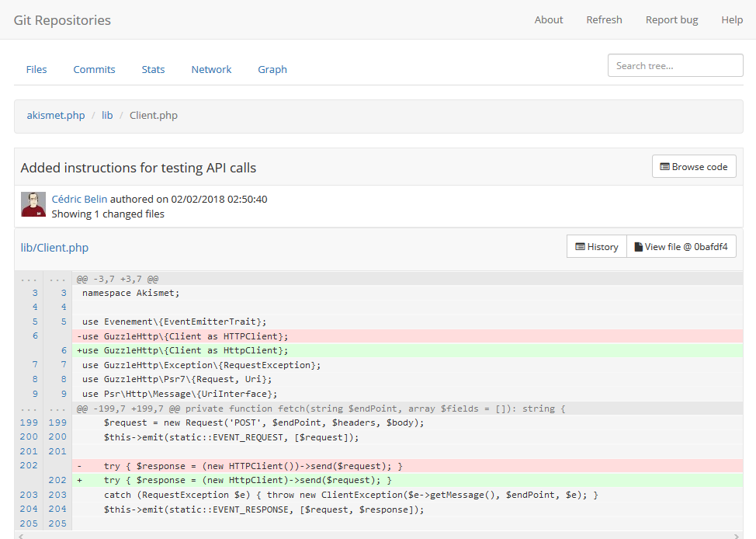Click the Files tab
This screenshot has width=756, height=539.
[36, 69]
